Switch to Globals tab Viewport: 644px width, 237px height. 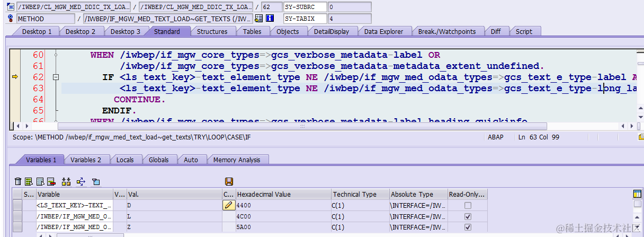159,160
